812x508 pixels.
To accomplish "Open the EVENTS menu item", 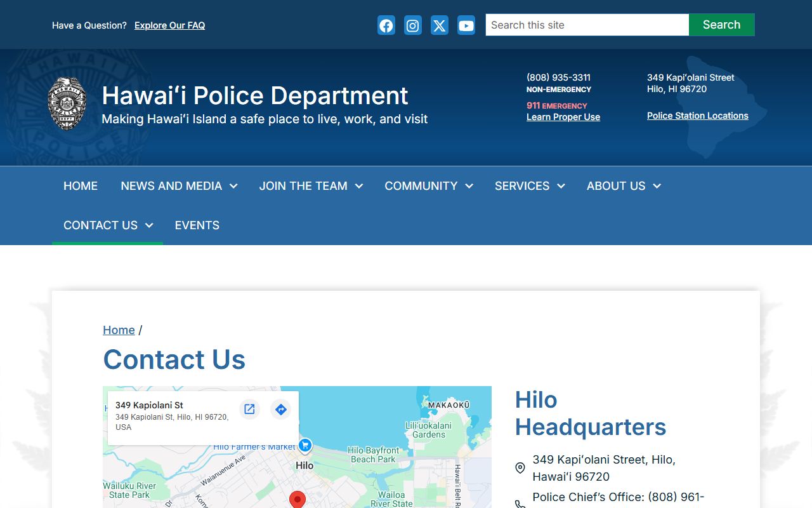I will click(197, 225).
